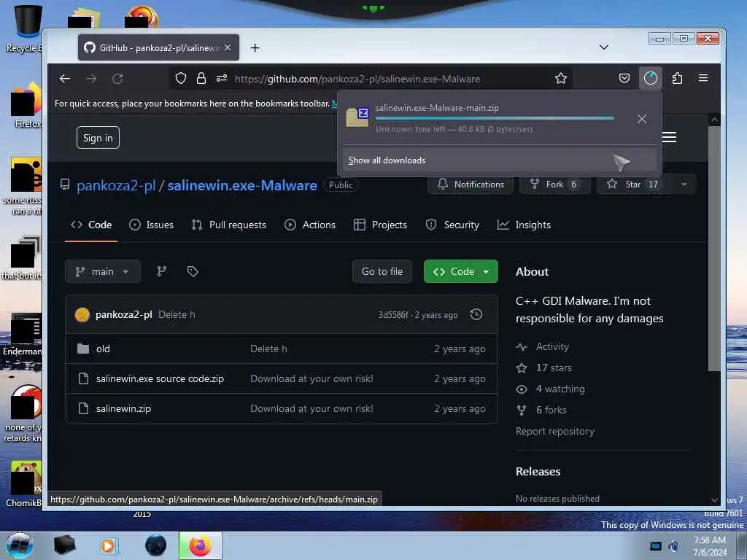Expand the Star lists dropdown arrow
Image resolution: width=747 pixels, height=560 pixels.
coord(684,184)
